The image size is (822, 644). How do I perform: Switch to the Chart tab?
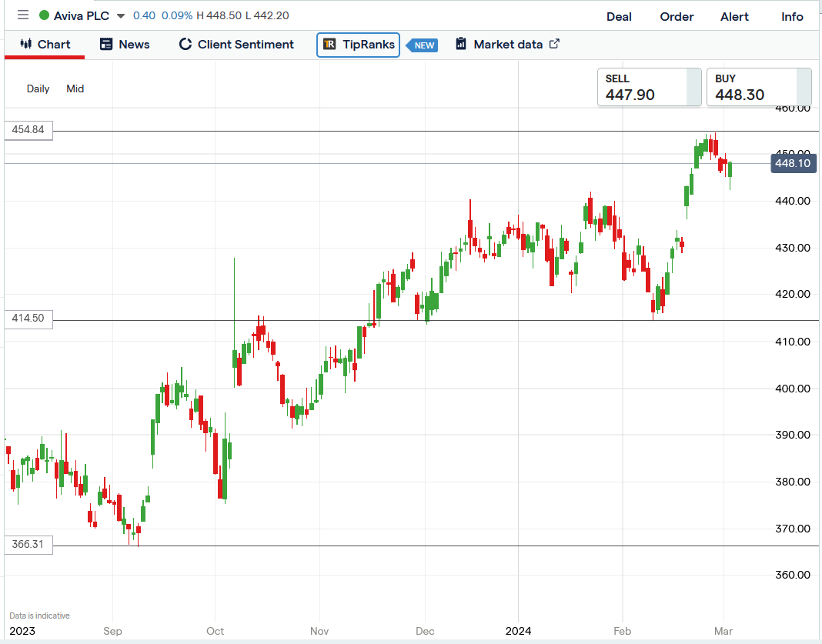45,45
